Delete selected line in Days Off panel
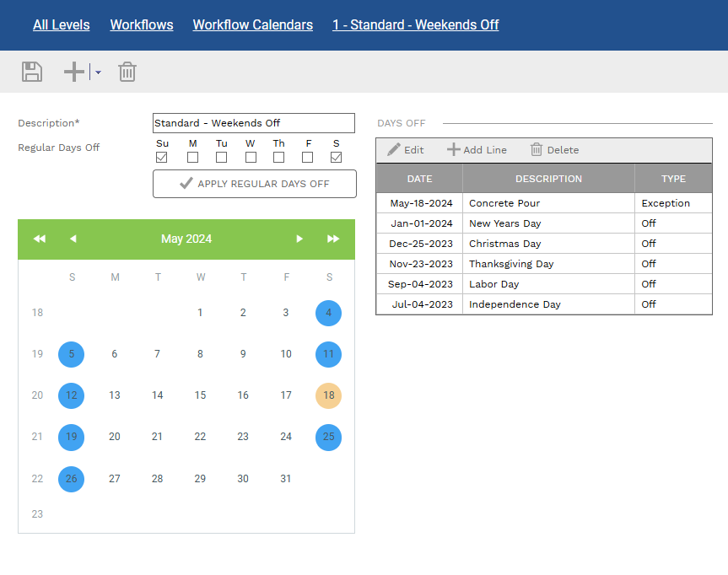The height and width of the screenshot is (575, 728). (554, 150)
